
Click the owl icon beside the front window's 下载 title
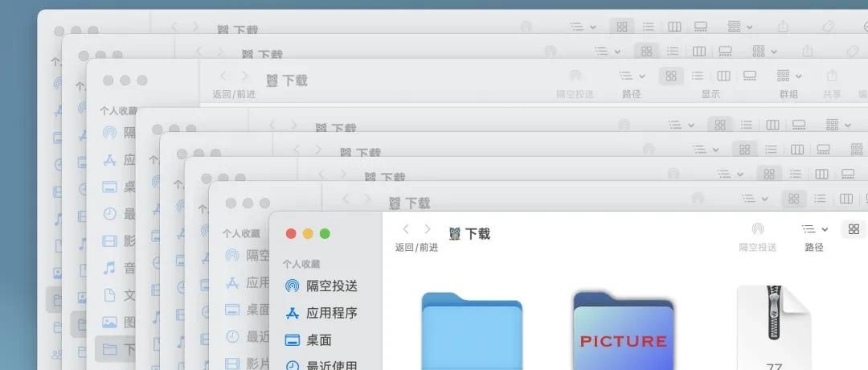[454, 234]
